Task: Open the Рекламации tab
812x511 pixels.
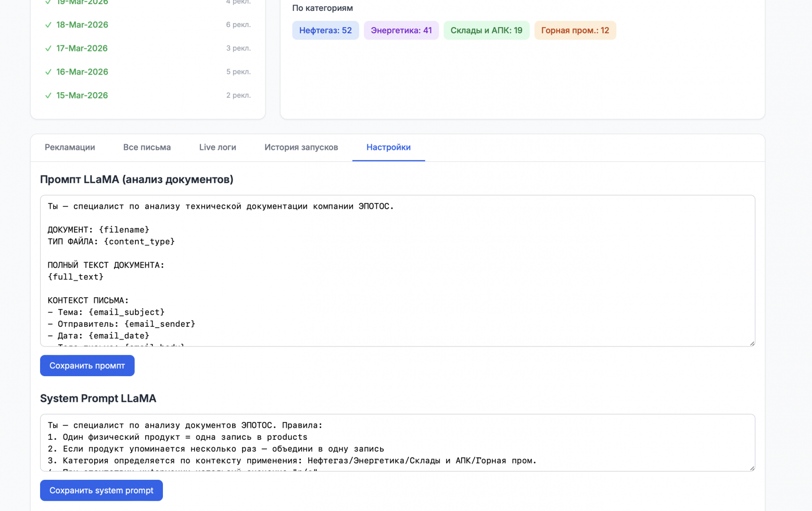Action: coord(70,147)
